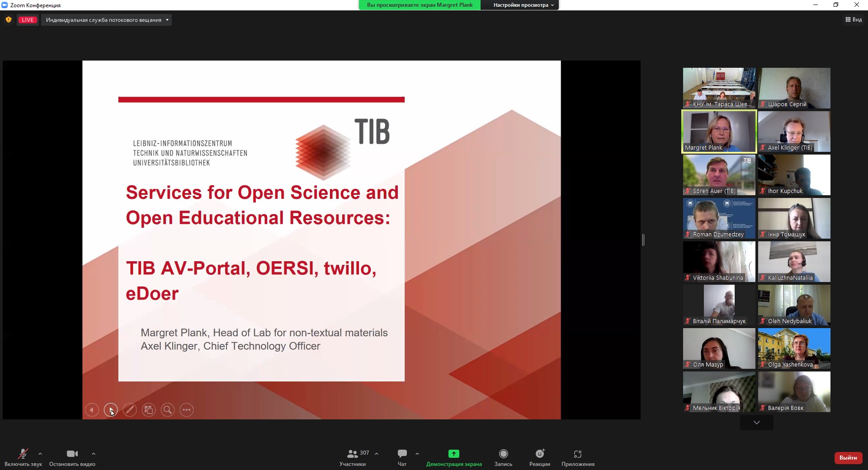Click the muted mic icon on Axel Klinger (TIB)
The height and width of the screenshot is (470, 868).
[763, 148]
